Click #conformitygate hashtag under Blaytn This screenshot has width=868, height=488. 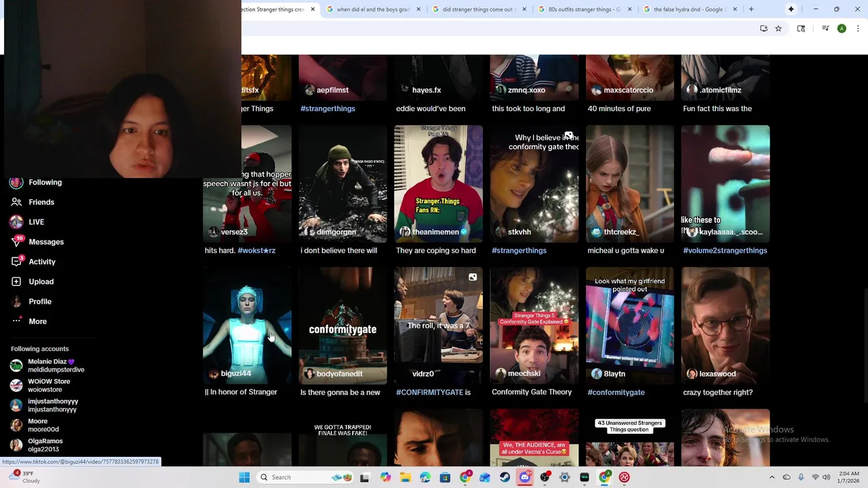[616, 392]
